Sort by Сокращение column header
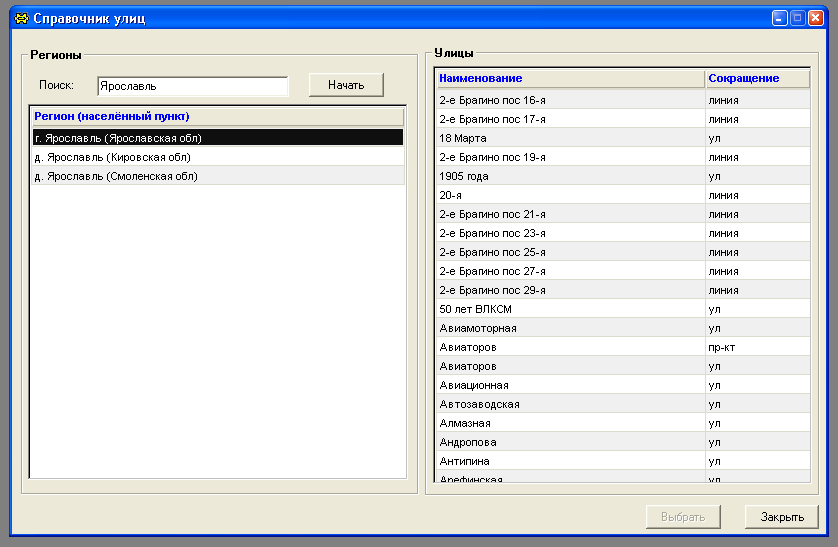Image resolution: width=838 pixels, height=547 pixels. (x=756, y=78)
